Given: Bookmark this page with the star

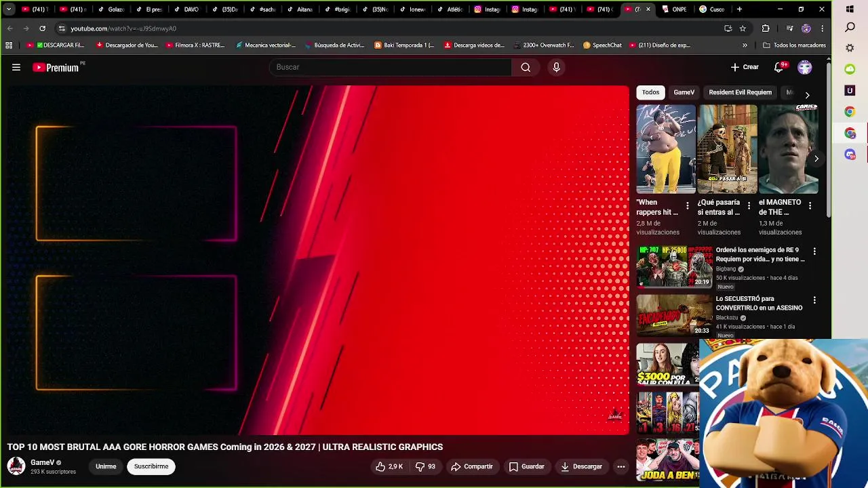Looking at the screenshot, I should point(743,28).
